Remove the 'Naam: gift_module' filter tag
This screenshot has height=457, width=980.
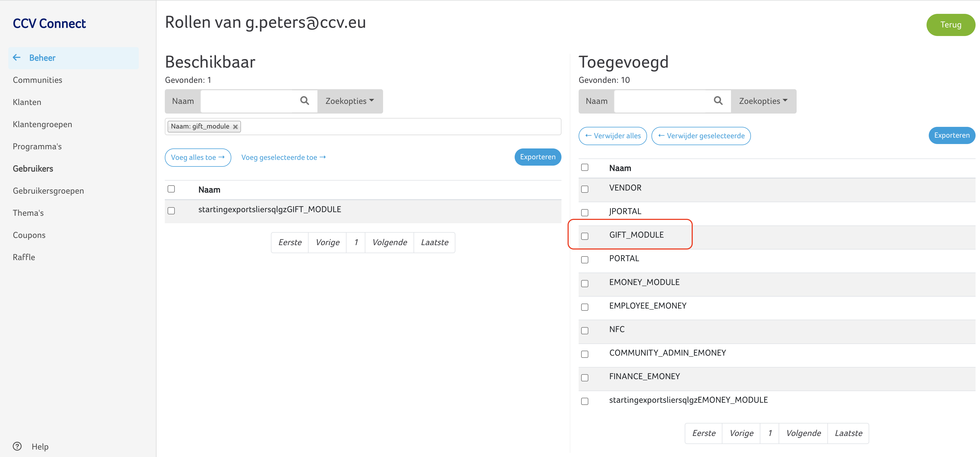[x=235, y=127]
